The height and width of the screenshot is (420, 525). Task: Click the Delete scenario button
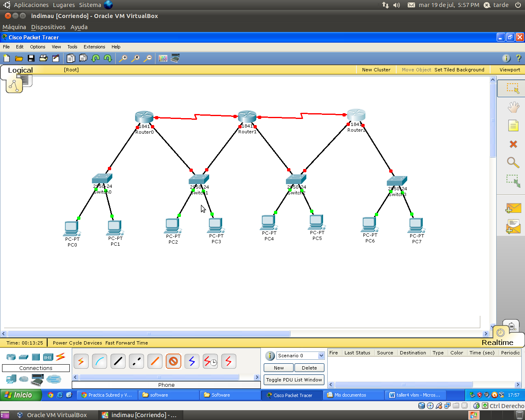click(x=309, y=368)
